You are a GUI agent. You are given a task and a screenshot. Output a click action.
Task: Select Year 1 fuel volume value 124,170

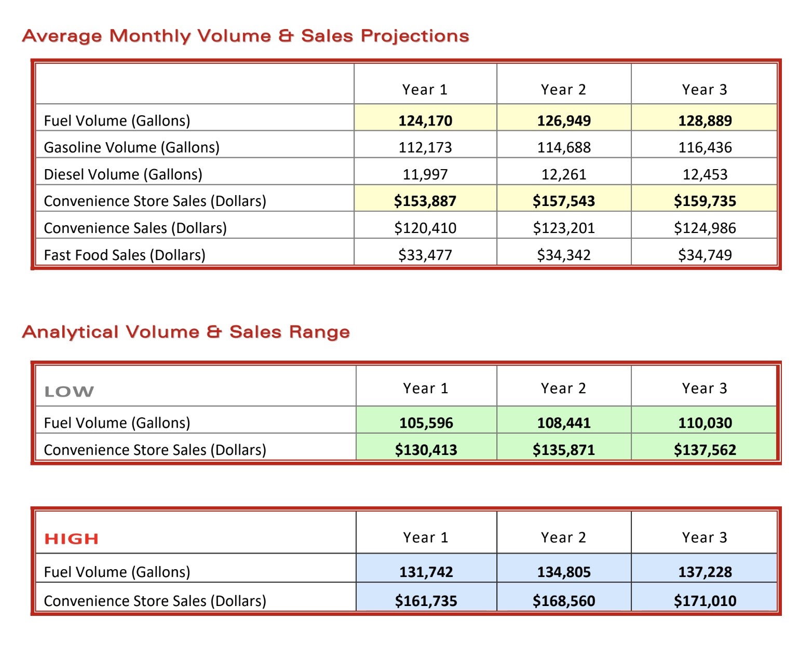[425, 121]
